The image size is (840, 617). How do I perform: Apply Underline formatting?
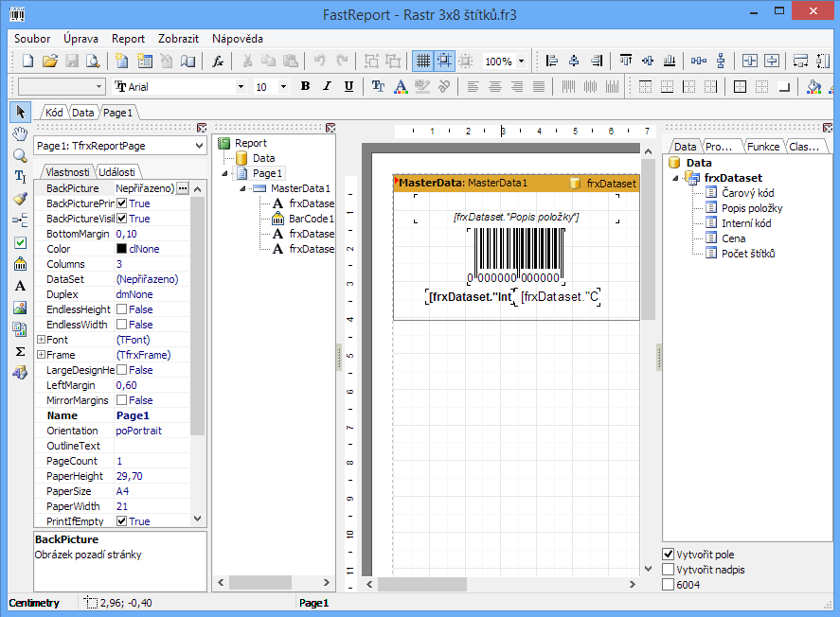tap(349, 86)
